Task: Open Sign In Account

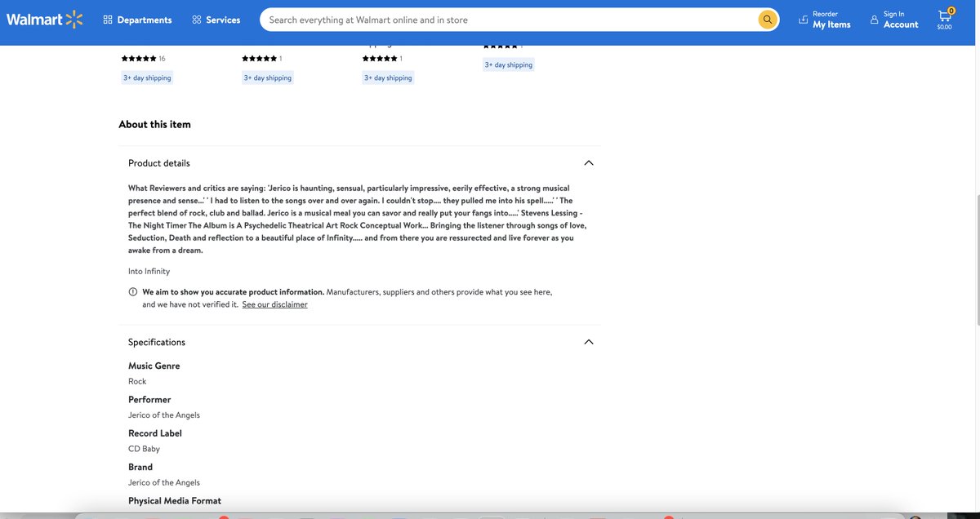Action: [x=893, y=20]
